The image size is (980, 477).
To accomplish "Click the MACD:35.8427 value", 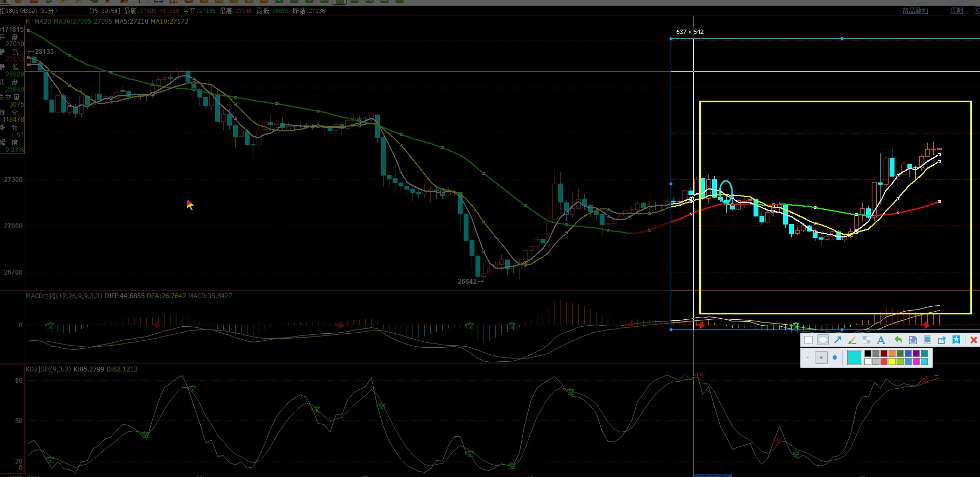I will point(210,296).
